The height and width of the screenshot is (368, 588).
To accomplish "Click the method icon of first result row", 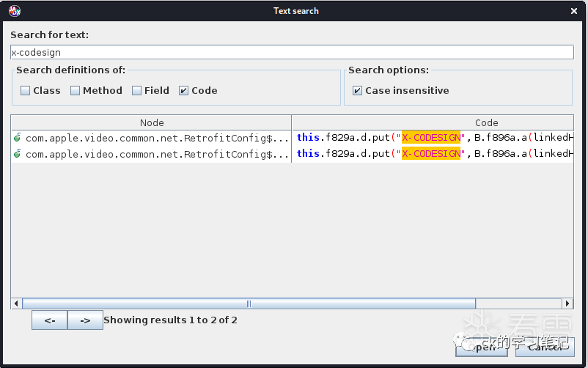I will point(17,138).
